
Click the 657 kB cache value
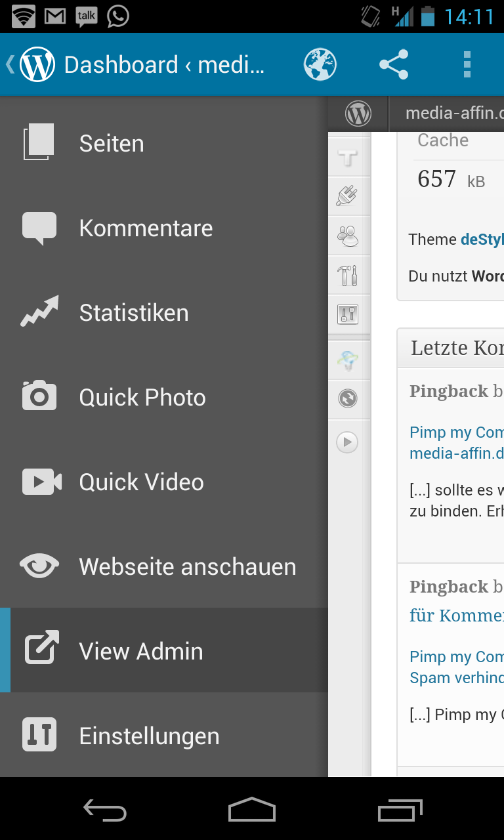click(451, 179)
